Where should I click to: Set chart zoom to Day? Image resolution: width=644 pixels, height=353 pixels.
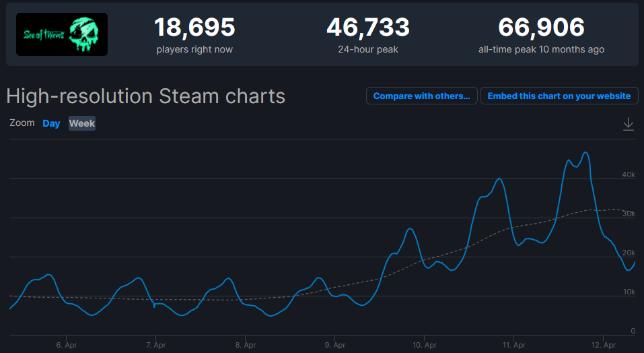(x=51, y=123)
